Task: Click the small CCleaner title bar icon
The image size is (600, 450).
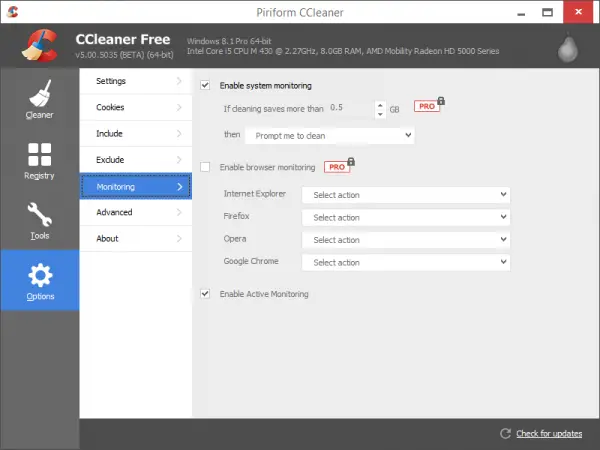Action: (12, 12)
